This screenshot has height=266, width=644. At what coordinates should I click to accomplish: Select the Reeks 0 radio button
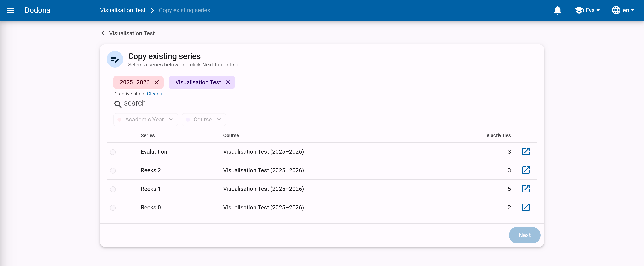tap(113, 208)
